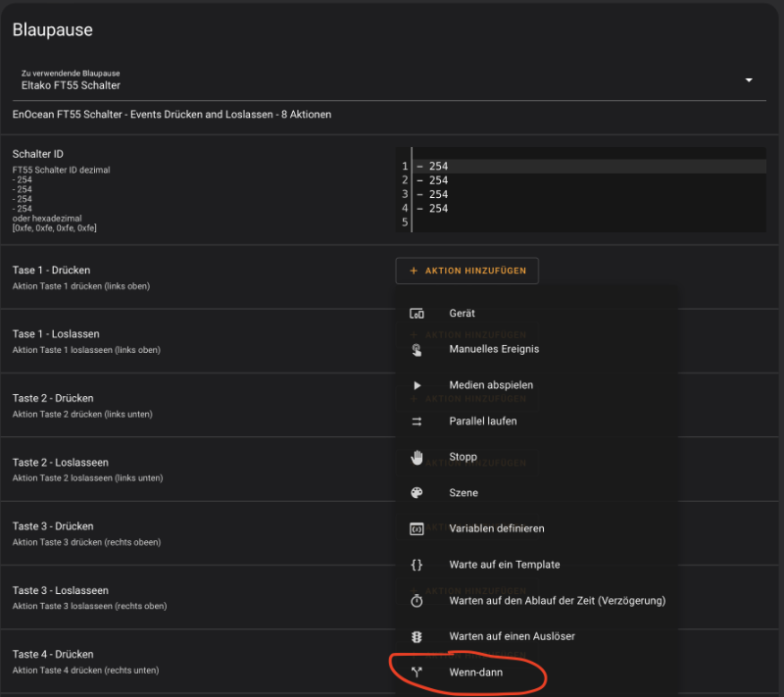784x697 pixels.
Task: Click the Szene palette icon
Action: tap(416, 493)
